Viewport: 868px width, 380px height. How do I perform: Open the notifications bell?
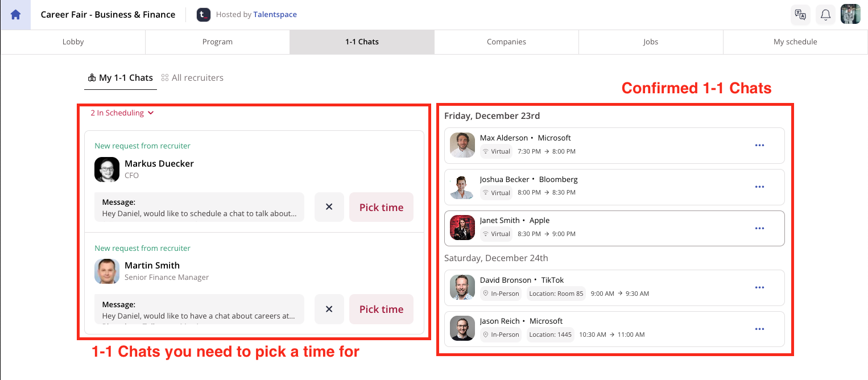tap(825, 15)
